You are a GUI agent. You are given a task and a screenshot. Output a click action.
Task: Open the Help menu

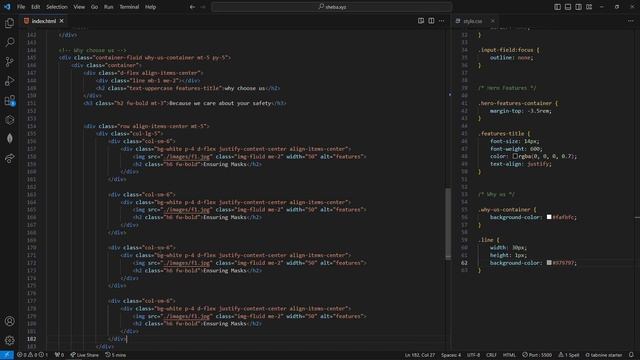(151, 7)
